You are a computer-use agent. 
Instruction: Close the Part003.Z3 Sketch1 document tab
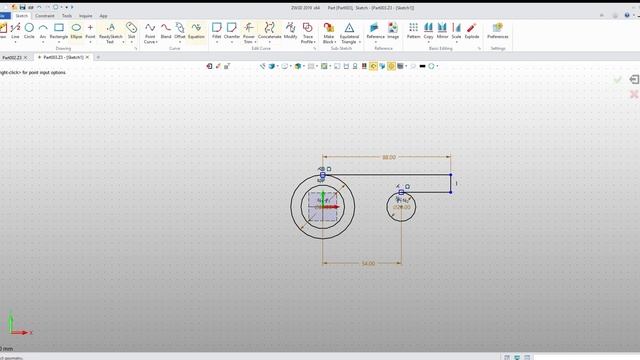[87, 58]
